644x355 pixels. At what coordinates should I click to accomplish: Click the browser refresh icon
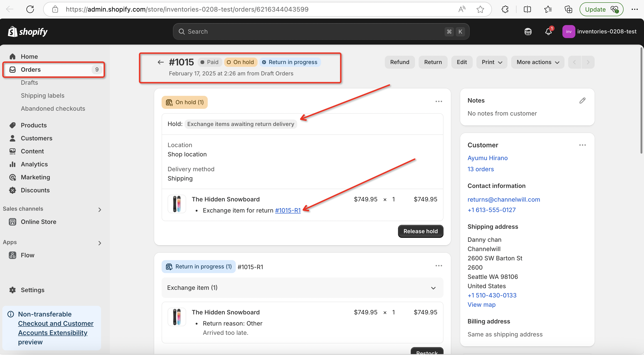(x=30, y=10)
